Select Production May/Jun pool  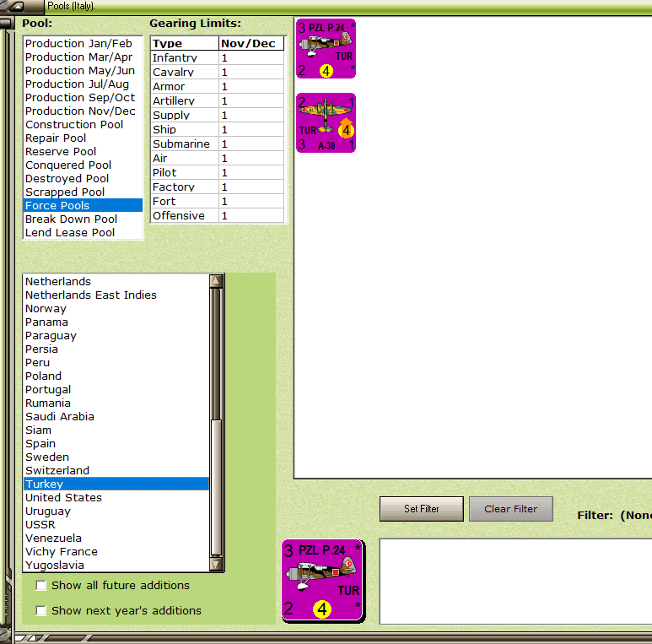click(x=84, y=70)
